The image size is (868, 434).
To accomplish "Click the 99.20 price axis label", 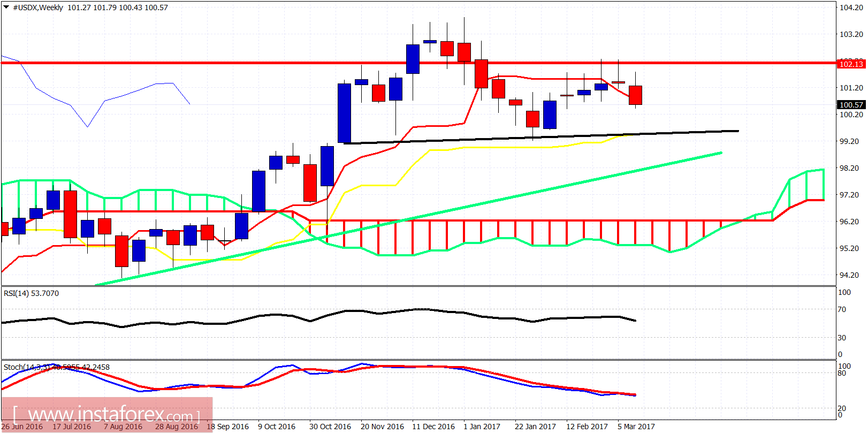I will pos(851,141).
